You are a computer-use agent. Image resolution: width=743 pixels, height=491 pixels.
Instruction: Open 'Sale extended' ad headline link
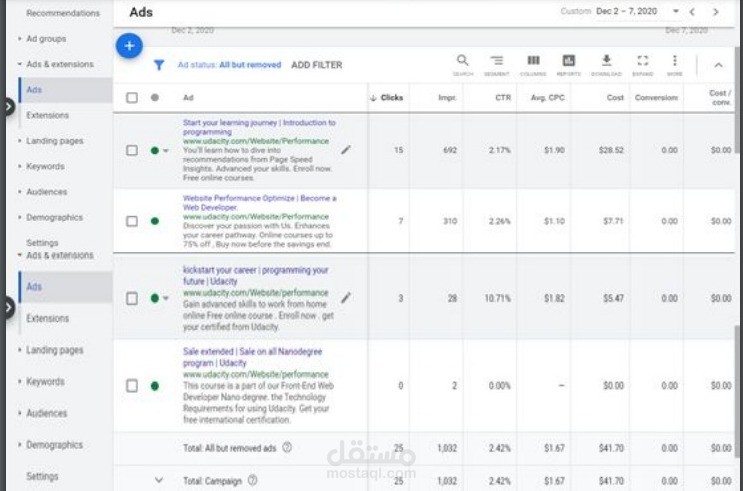253,357
